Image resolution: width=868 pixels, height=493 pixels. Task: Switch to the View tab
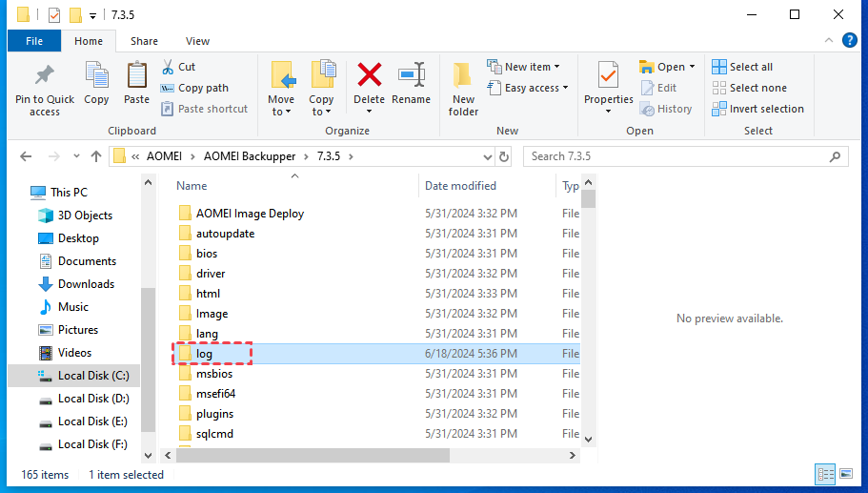click(x=197, y=41)
